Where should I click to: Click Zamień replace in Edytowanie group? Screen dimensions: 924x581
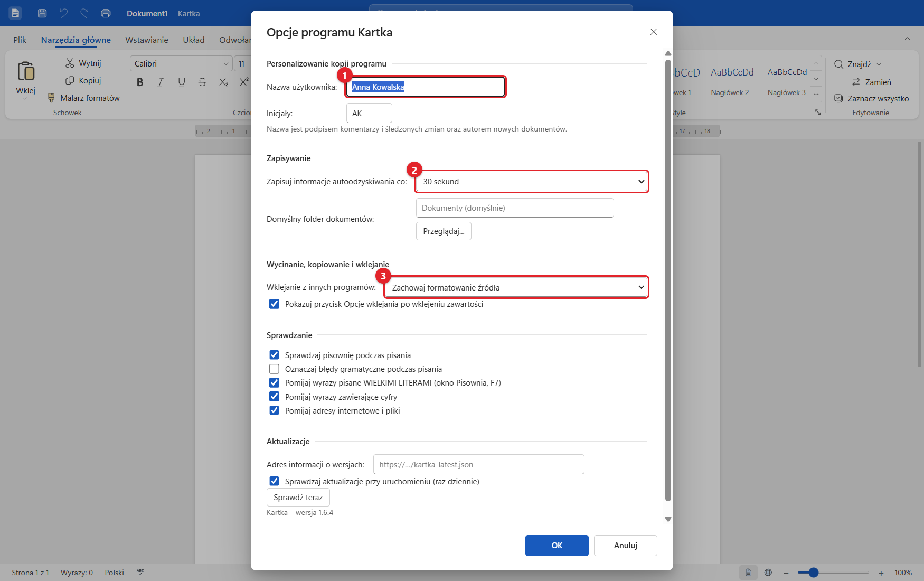click(x=871, y=82)
